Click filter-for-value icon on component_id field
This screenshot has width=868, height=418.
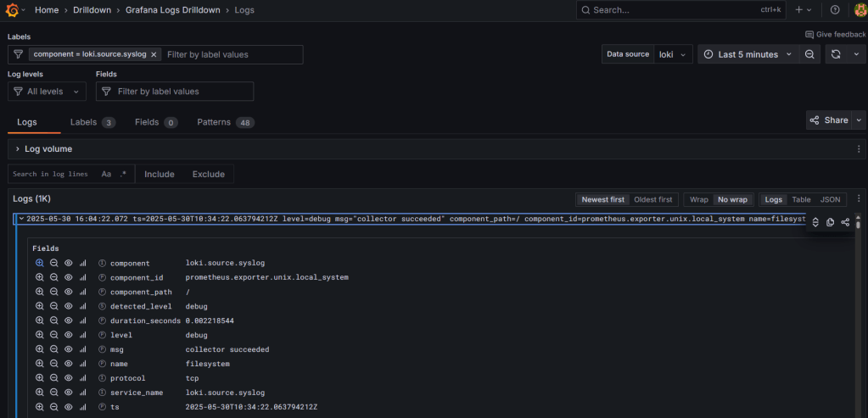click(x=39, y=277)
